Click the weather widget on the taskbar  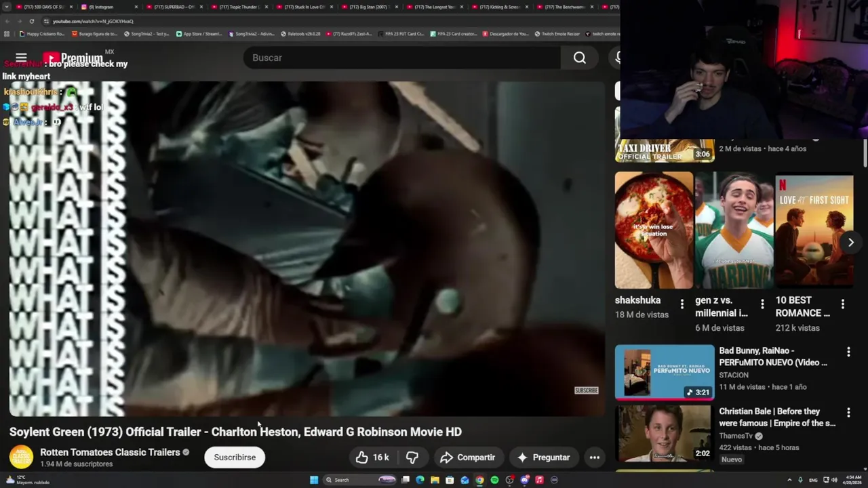tap(27, 480)
